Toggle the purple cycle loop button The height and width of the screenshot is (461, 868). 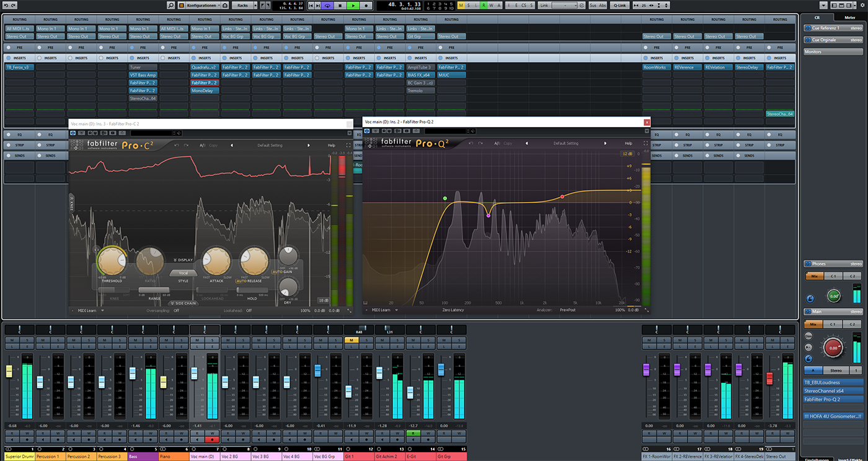[327, 6]
